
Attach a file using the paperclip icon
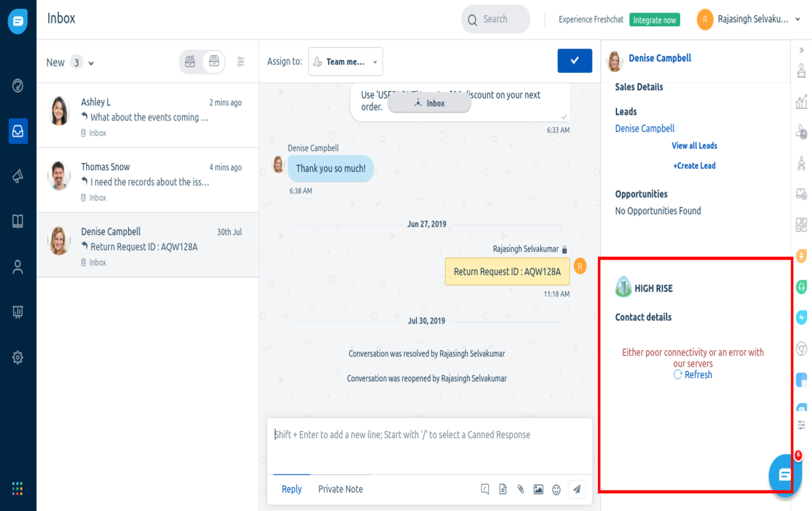pos(521,489)
